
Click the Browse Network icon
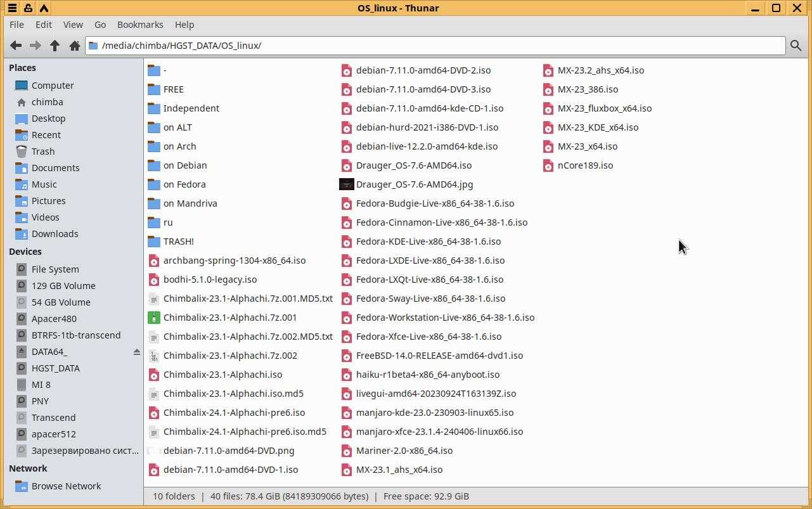22,486
